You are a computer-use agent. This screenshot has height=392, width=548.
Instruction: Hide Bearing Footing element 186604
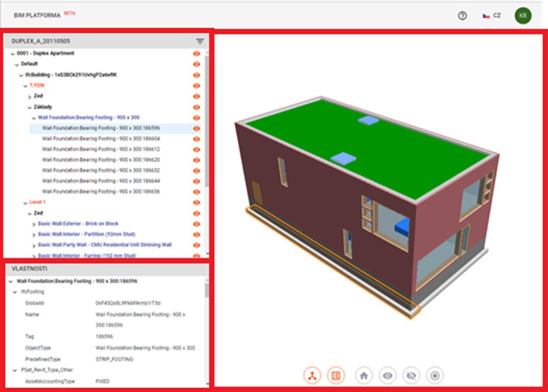tap(197, 139)
